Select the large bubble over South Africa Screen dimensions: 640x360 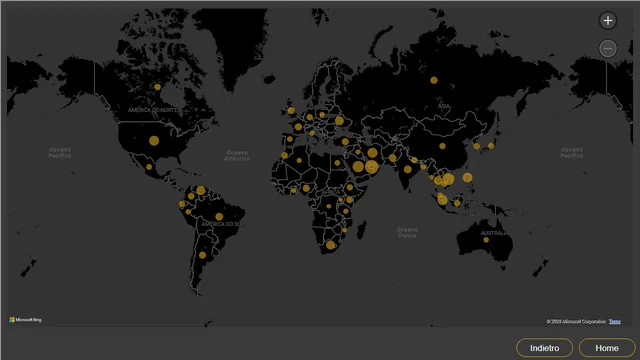pyautogui.click(x=331, y=245)
